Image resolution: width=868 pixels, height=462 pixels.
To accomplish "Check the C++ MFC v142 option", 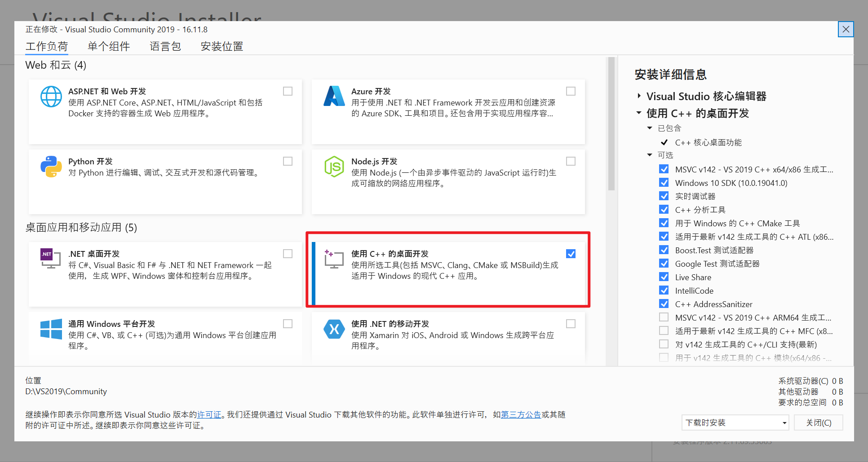I will (x=664, y=330).
